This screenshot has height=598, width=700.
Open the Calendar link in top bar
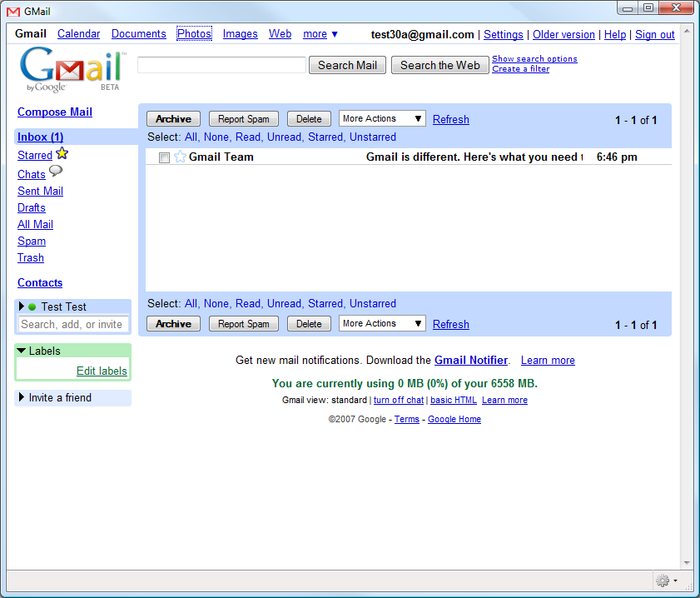click(78, 34)
